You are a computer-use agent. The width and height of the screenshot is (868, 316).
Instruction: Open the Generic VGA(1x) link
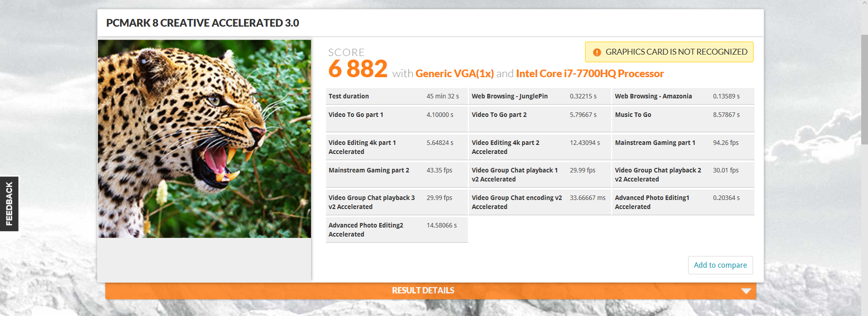pos(454,74)
